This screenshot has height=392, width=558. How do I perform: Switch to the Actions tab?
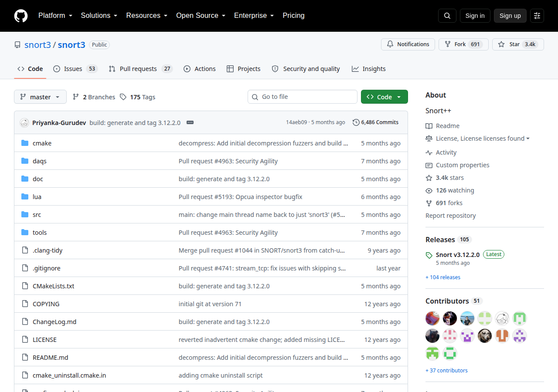[200, 69]
